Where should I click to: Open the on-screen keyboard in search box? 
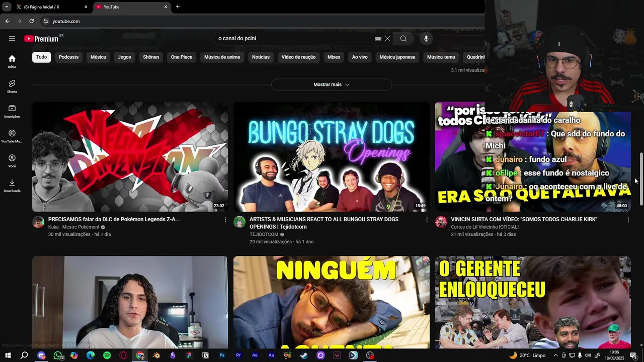(378, 38)
